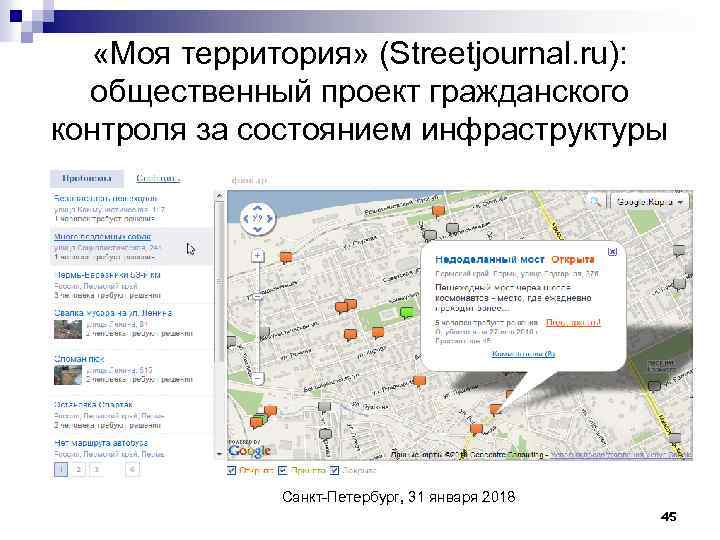Open the Сломан люк problem

(79, 359)
